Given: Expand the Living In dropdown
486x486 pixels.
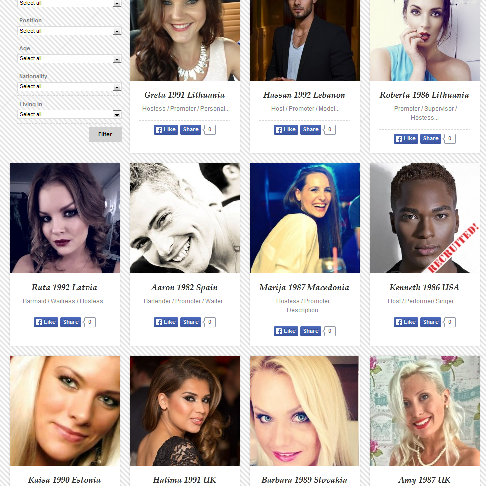Looking at the screenshot, I should pyautogui.click(x=69, y=114).
